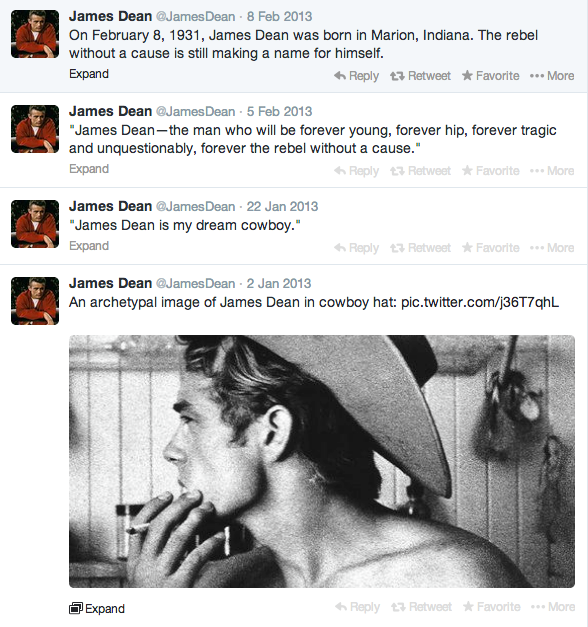Retweet the 2 Jan 2013 photo tweet
Image resolution: width=588 pixels, height=627 pixels.
(x=422, y=607)
